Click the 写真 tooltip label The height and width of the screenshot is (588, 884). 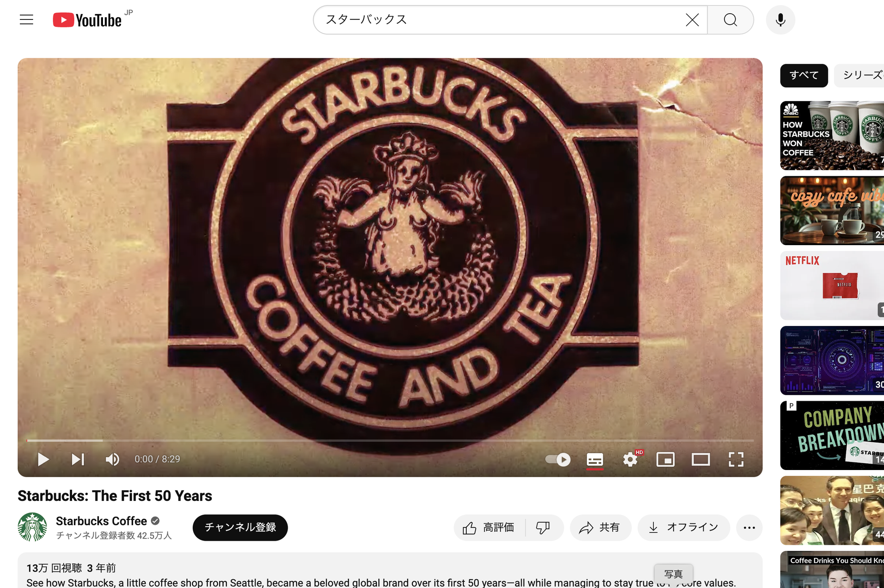pyautogui.click(x=674, y=574)
